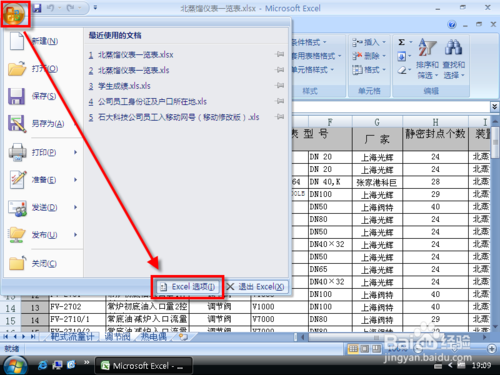
Task: Choose 打开(O) in the Office menu
Action: (x=43, y=69)
